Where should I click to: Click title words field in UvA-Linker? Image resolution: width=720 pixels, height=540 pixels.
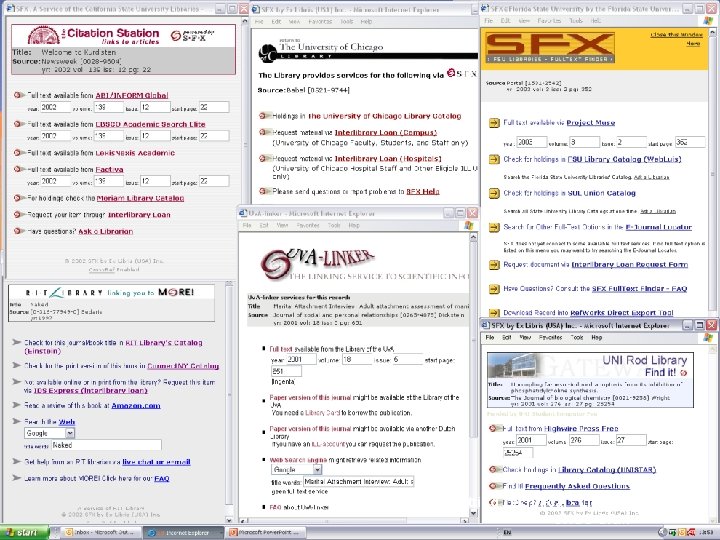[359, 482]
